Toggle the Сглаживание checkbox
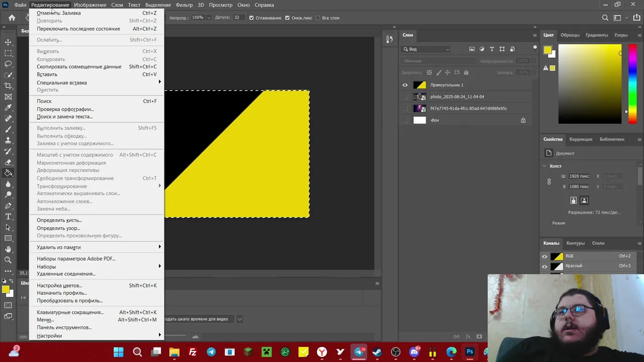 pos(252,18)
